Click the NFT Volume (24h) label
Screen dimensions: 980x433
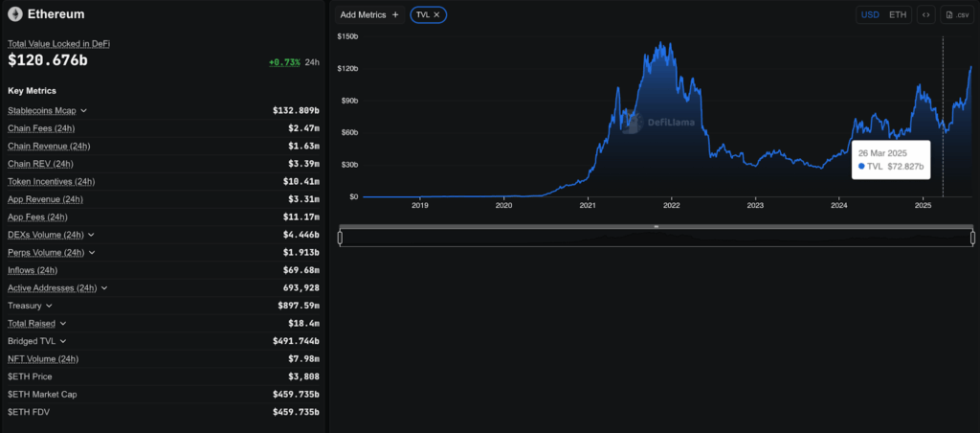coord(43,359)
